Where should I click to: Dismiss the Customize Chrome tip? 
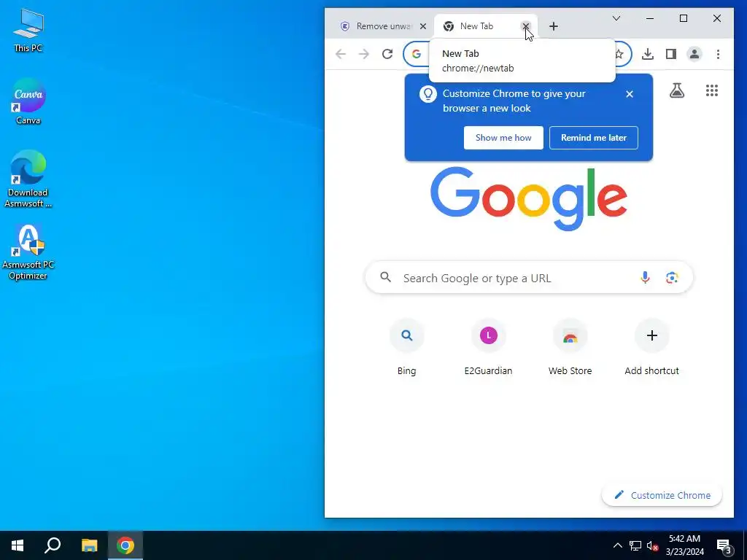pos(630,94)
